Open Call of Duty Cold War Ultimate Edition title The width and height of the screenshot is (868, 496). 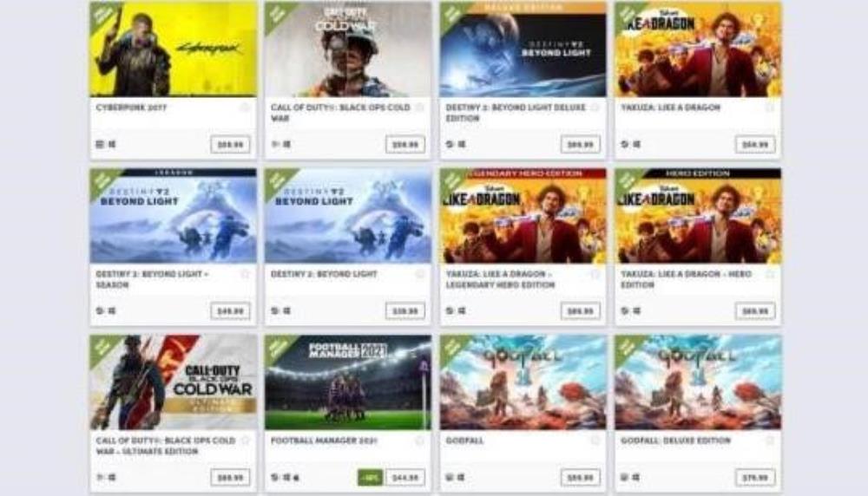pos(166,446)
